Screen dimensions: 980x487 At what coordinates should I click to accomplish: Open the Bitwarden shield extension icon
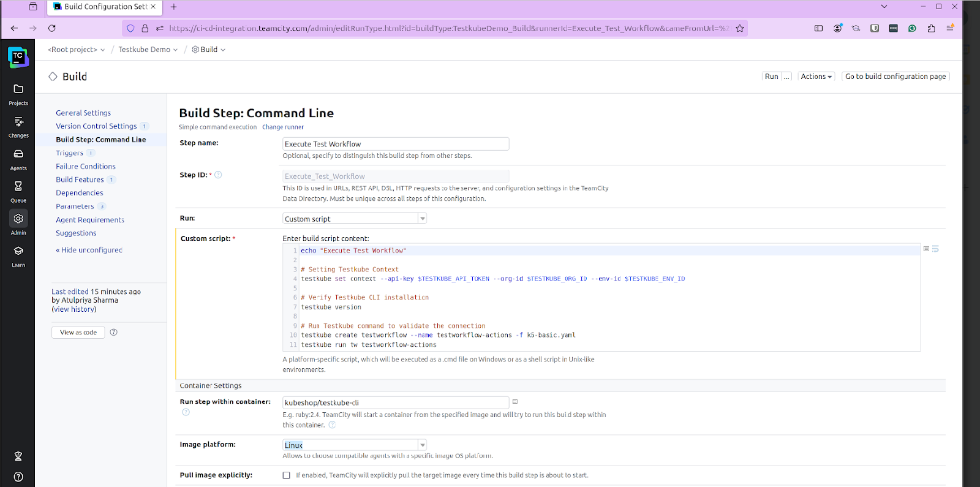(x=875, y=28)
